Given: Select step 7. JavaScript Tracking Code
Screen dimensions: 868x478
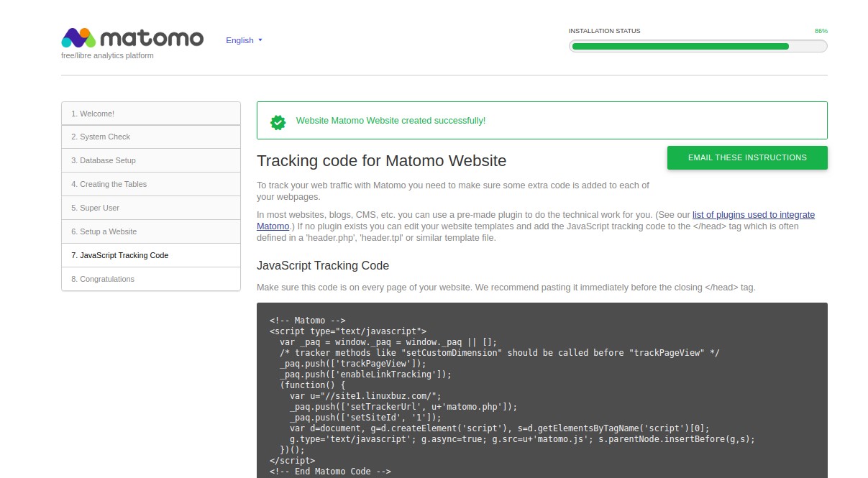Looking at the screenshot, I should (151, 255).
